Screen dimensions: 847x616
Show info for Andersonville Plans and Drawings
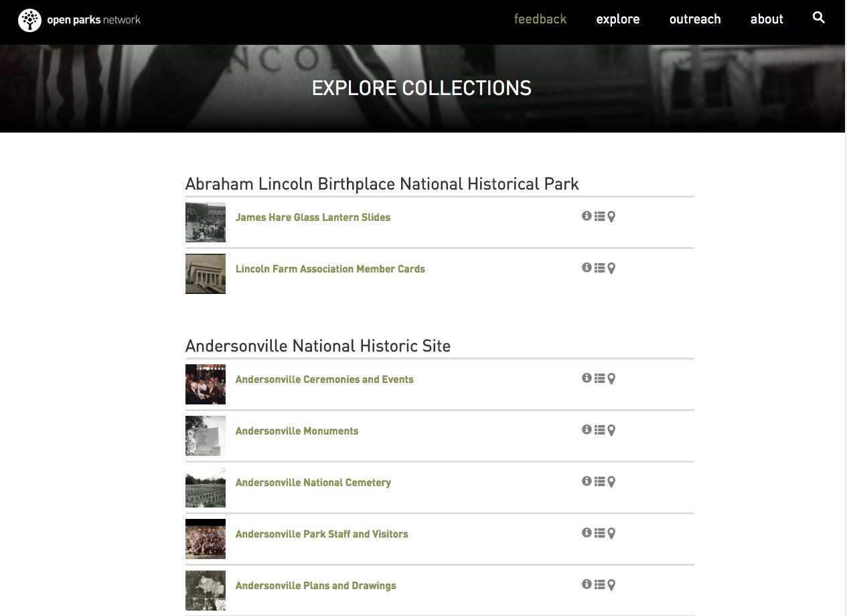[587, 584]
